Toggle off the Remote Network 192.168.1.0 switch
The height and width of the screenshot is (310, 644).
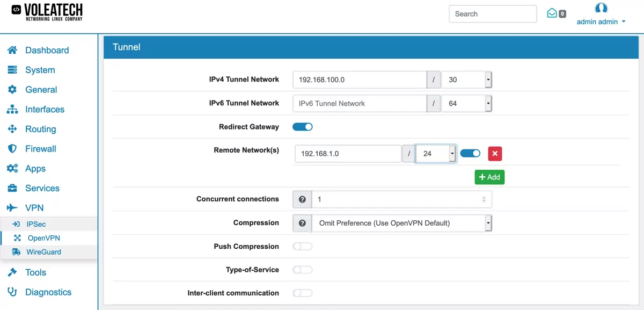[x=470, y=153]
